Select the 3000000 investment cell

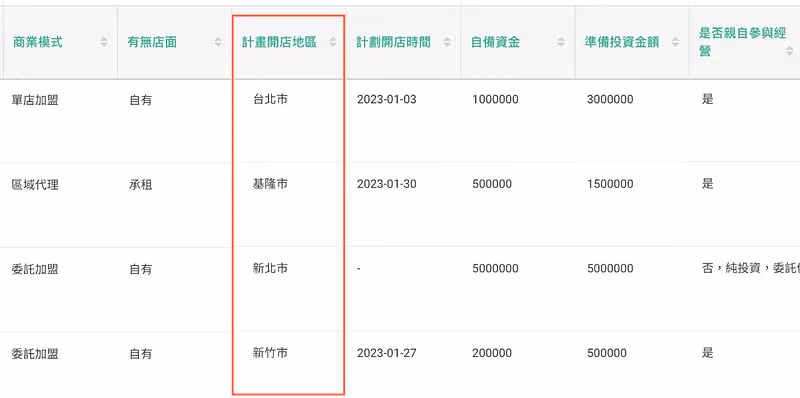pos(610,100)
